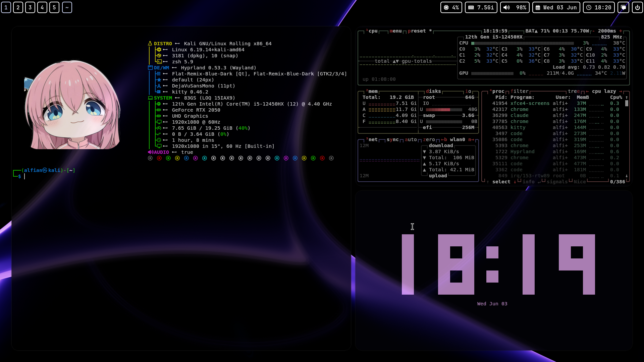Click the volume speaker icon showing 98%
The height and width of the screenshot is (362, 644).
506,7
